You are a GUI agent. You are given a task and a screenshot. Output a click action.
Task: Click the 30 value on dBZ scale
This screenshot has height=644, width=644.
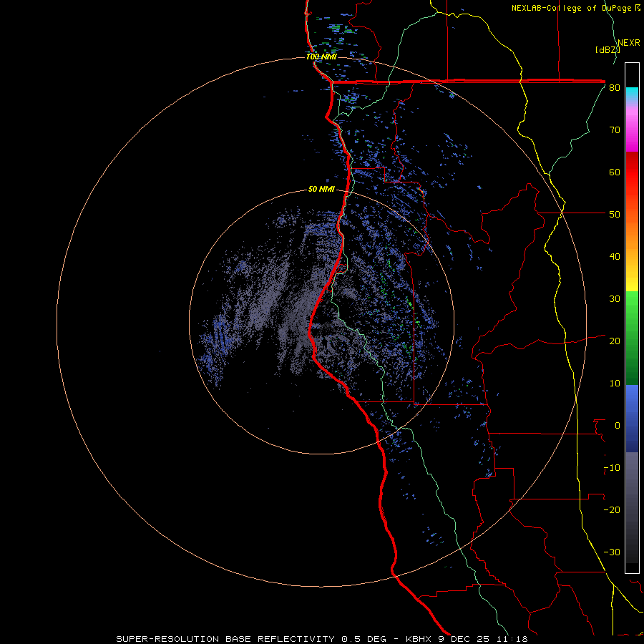click(x=615, y=299)
